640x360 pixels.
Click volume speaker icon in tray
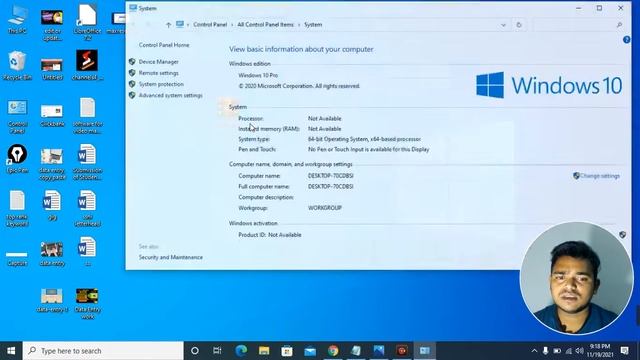pos(579,351)
